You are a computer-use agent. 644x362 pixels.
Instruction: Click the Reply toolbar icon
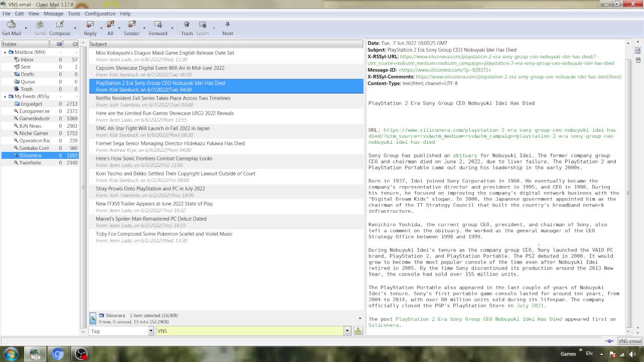pyautogui.click(x=90, y=24)
